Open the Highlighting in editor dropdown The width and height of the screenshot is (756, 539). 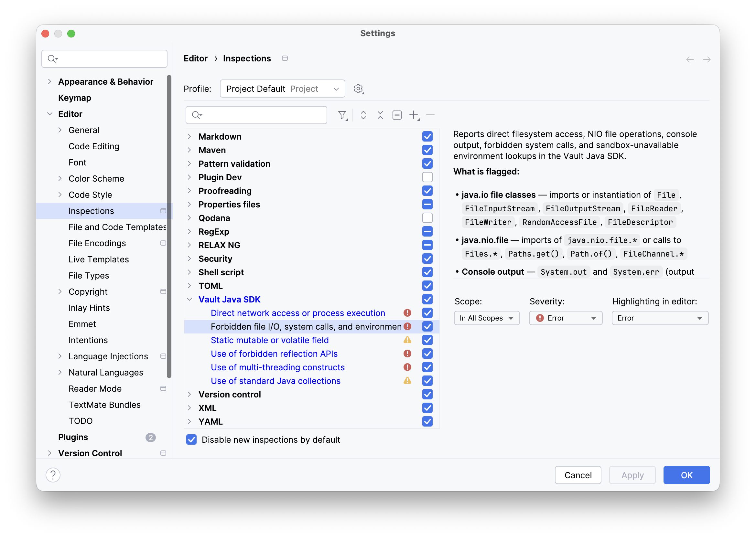pos(660,318)
